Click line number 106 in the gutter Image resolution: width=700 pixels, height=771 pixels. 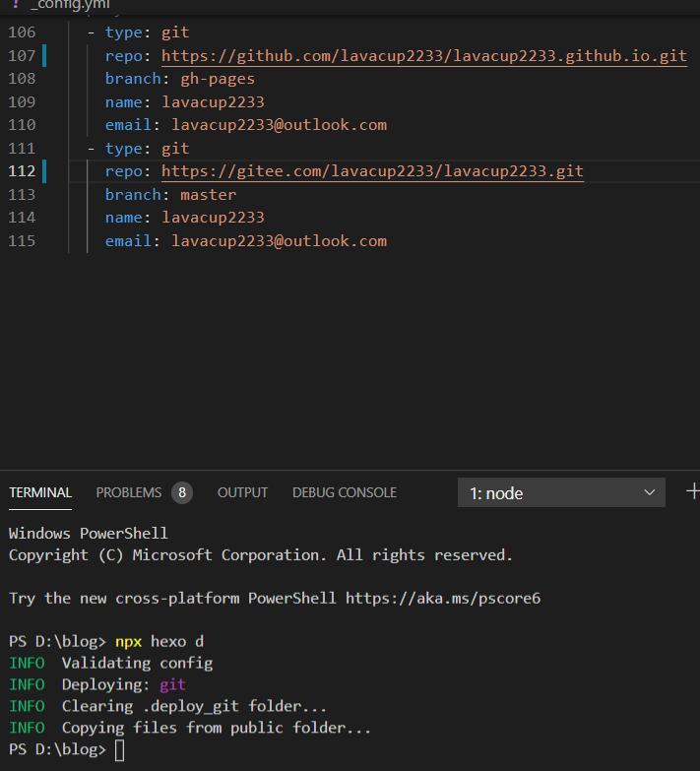coord(22,32)
